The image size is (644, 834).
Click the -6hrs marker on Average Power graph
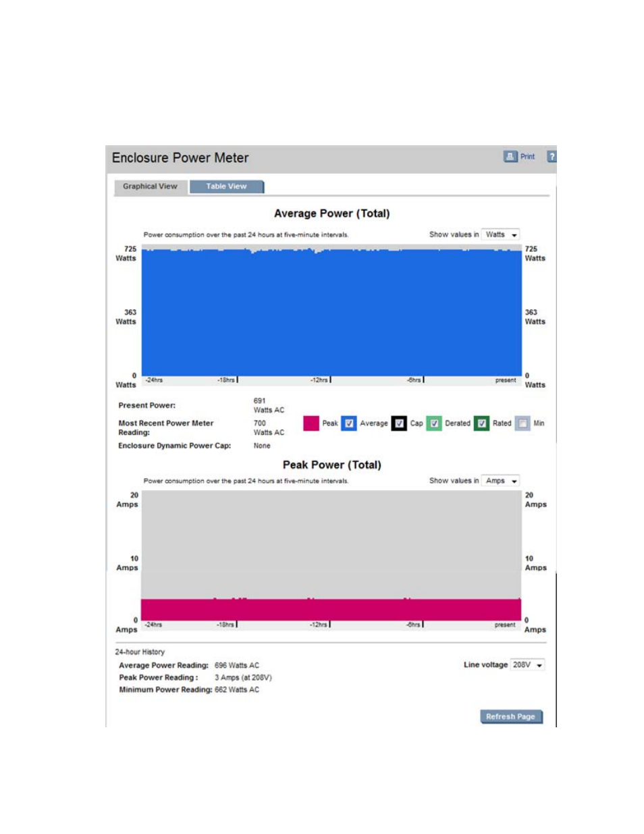point(414,380)
